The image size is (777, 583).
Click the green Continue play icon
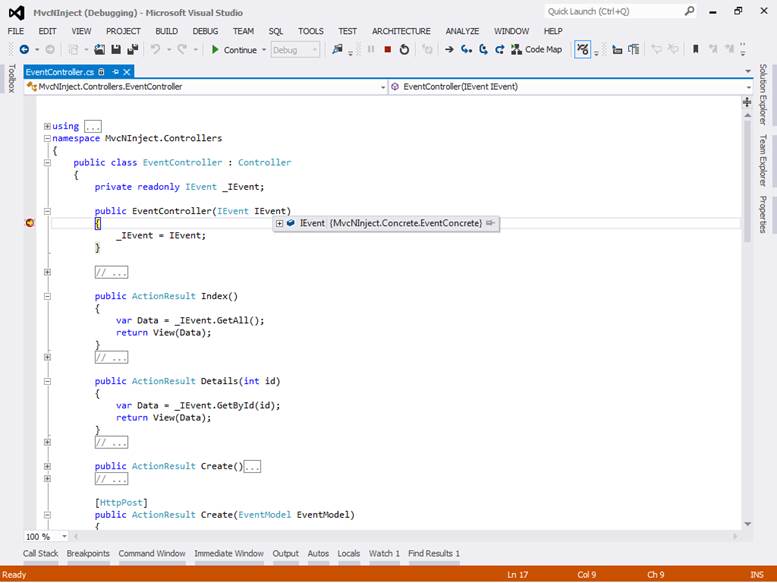pos(215,50)
